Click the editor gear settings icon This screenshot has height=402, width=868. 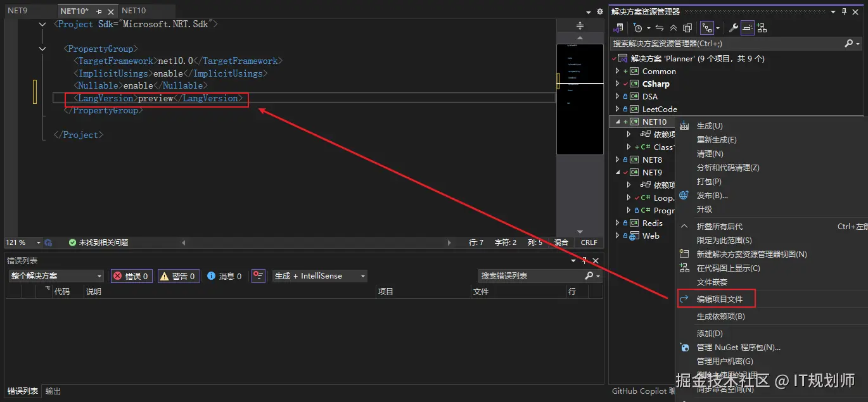click(x=599, y=11)
